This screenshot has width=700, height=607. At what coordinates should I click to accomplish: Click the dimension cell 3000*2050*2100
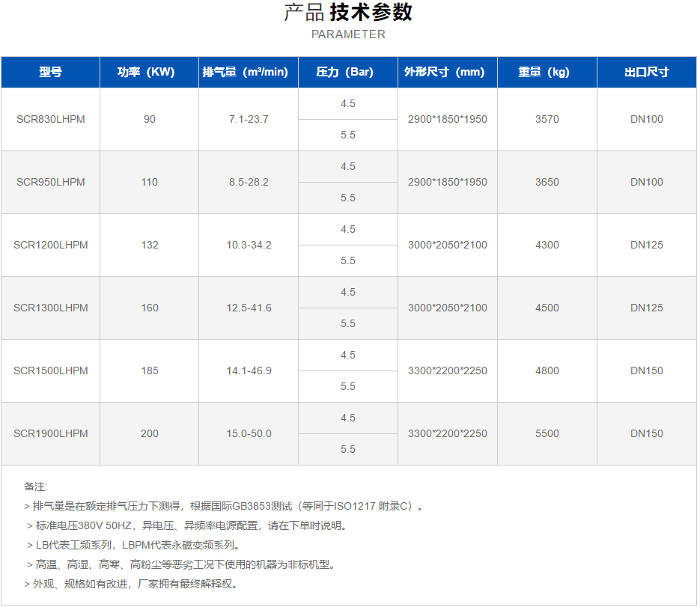click(x=447, y=245)
